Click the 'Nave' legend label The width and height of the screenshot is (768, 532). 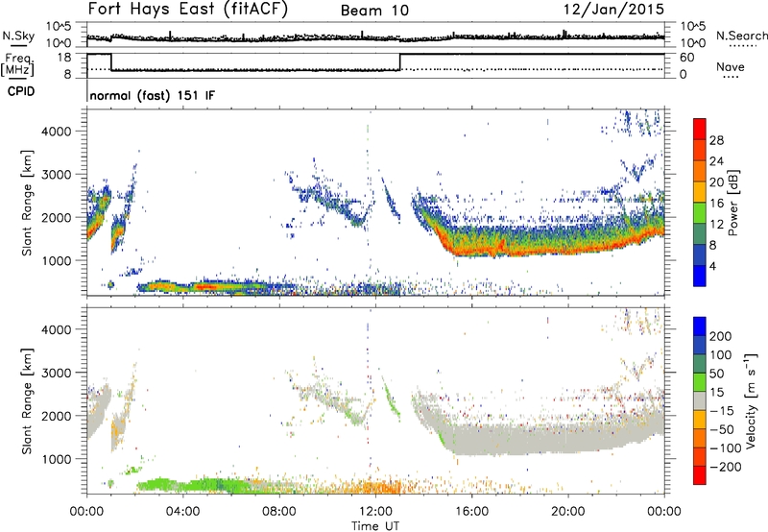[x=731, y=66]
